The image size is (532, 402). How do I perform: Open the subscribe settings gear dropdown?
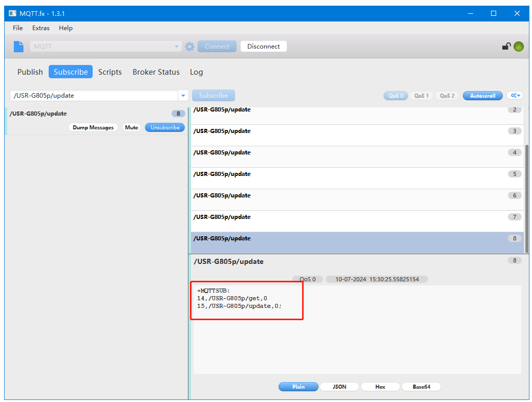click(515, 96)
